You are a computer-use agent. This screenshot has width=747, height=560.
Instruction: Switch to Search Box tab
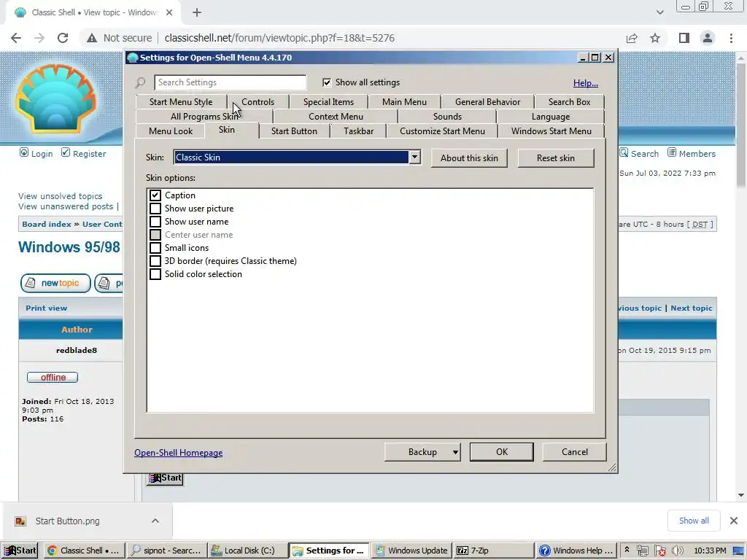pos(569,102)
